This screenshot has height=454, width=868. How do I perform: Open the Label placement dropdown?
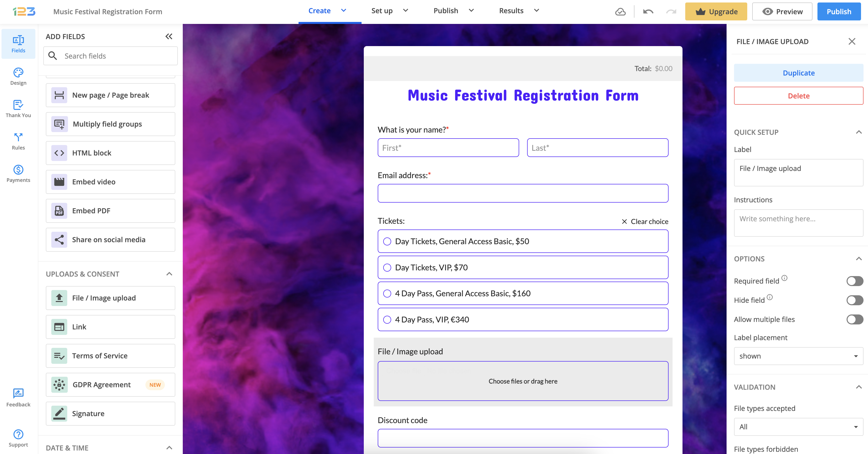coord(799,356)
